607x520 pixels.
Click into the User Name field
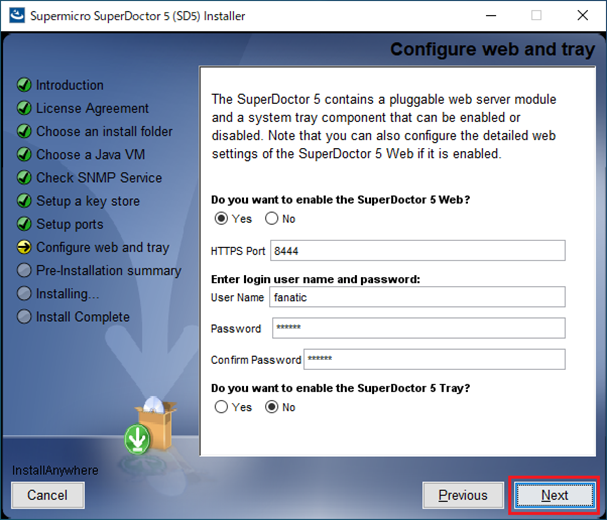point(417,297)
